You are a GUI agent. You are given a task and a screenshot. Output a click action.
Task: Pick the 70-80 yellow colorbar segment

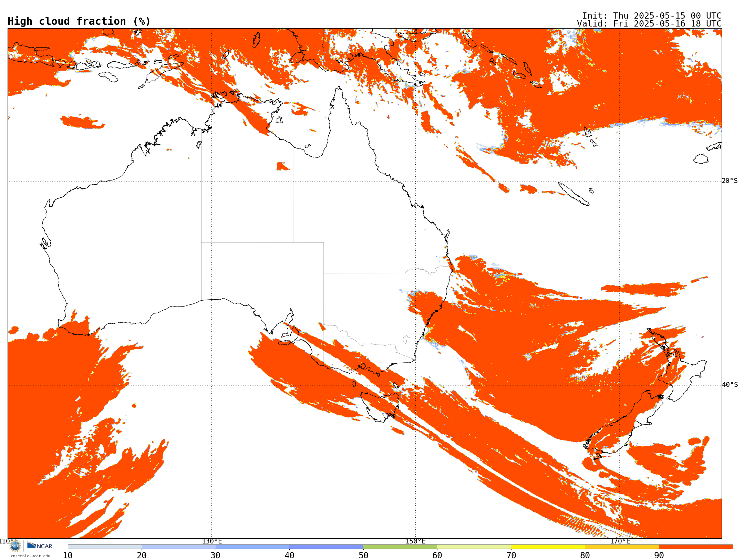click(548, 547)
